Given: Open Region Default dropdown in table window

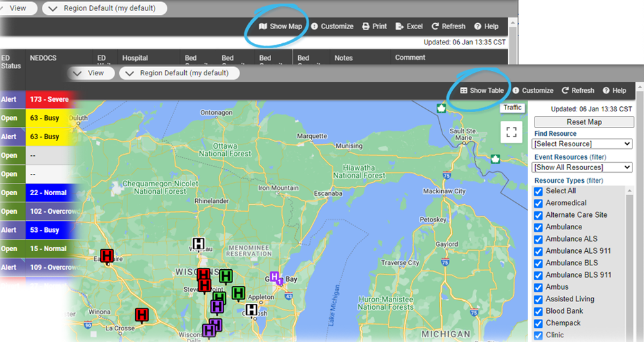Looking at the screenshot, I should click(105, 8).
